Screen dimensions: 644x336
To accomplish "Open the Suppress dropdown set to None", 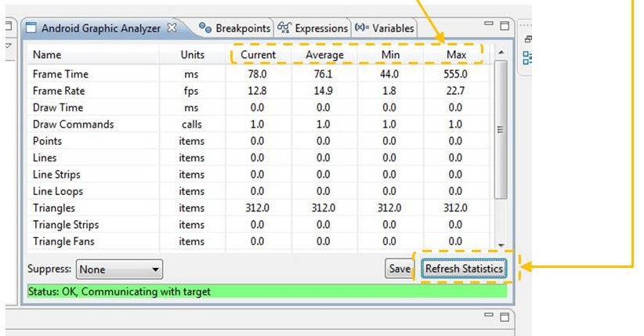I will click(x=119, y=269).
